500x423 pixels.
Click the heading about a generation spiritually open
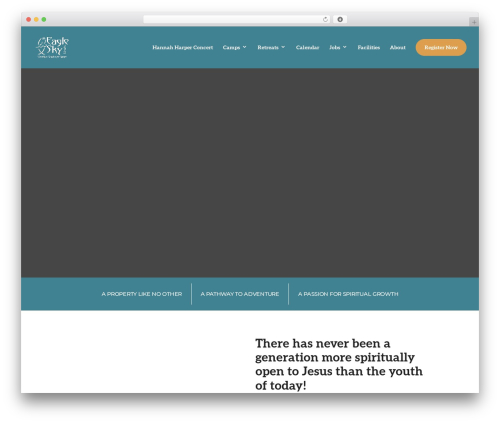(x=339, y=364)
